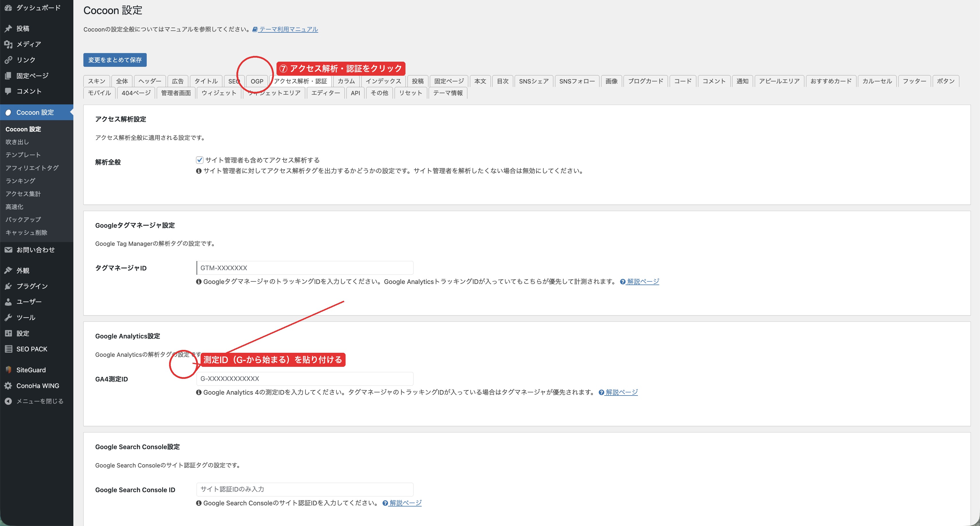Screen dimensions: 980x526
Task: Click the 変更をまとめて保存 button
Action: point(115,60)
